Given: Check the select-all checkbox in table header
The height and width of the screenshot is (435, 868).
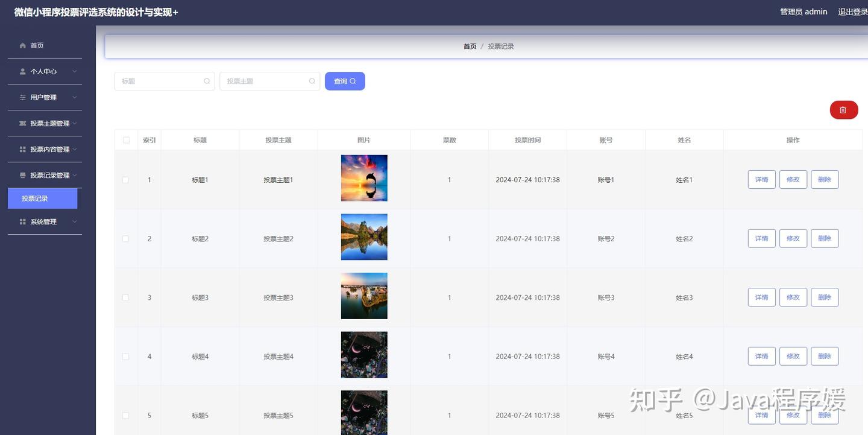Looking at the screenshot, I should 126,139.
